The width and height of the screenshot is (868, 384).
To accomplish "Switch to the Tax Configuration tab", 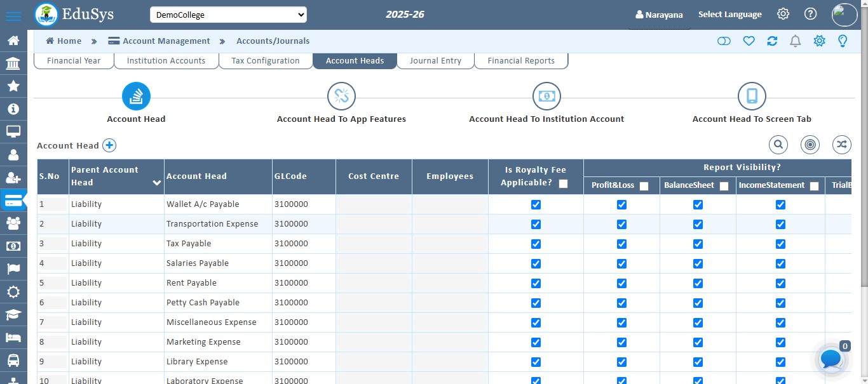I will tap(266, 60).
